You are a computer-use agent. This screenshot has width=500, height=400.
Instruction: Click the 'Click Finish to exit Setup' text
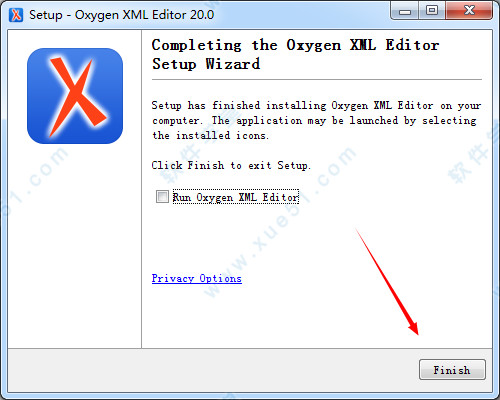[231, 165]
